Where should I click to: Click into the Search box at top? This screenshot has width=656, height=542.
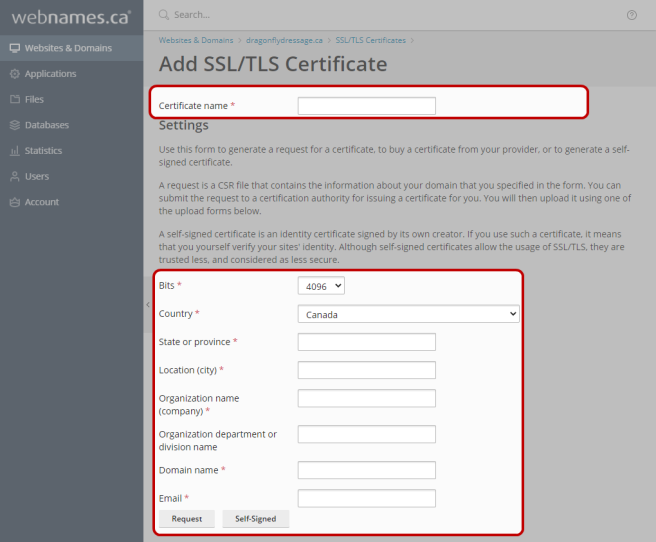tap(300, 15)
